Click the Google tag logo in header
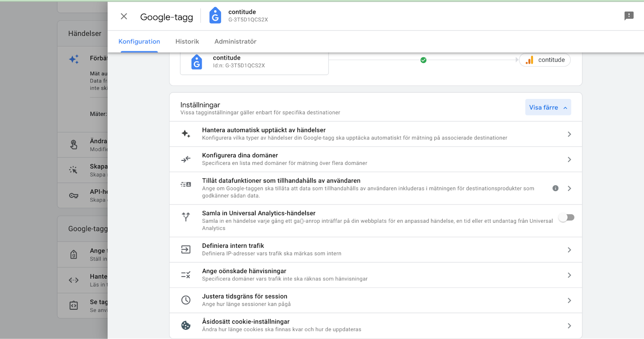The height and width of the screenshot is (339, 644). pos(215,16)
